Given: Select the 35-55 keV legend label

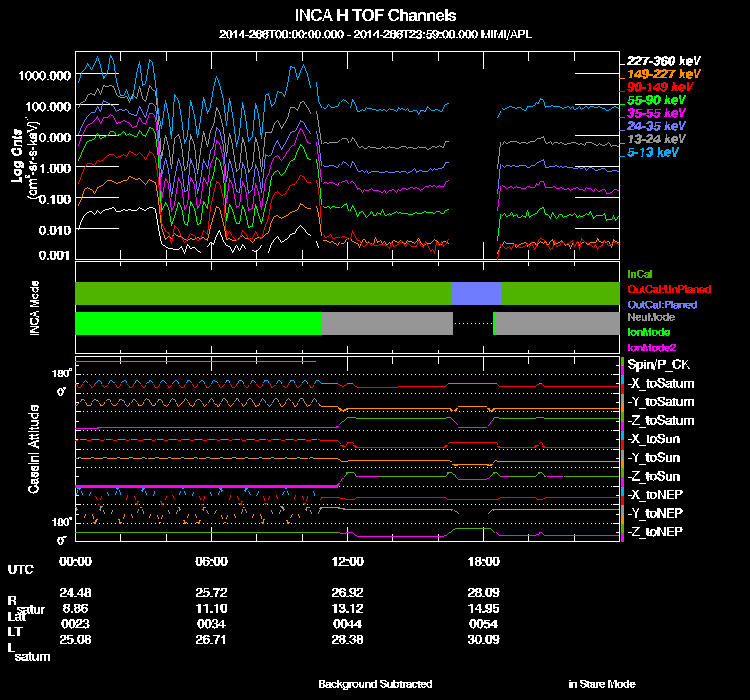Looking at the screenshot, I should (656, 113).
